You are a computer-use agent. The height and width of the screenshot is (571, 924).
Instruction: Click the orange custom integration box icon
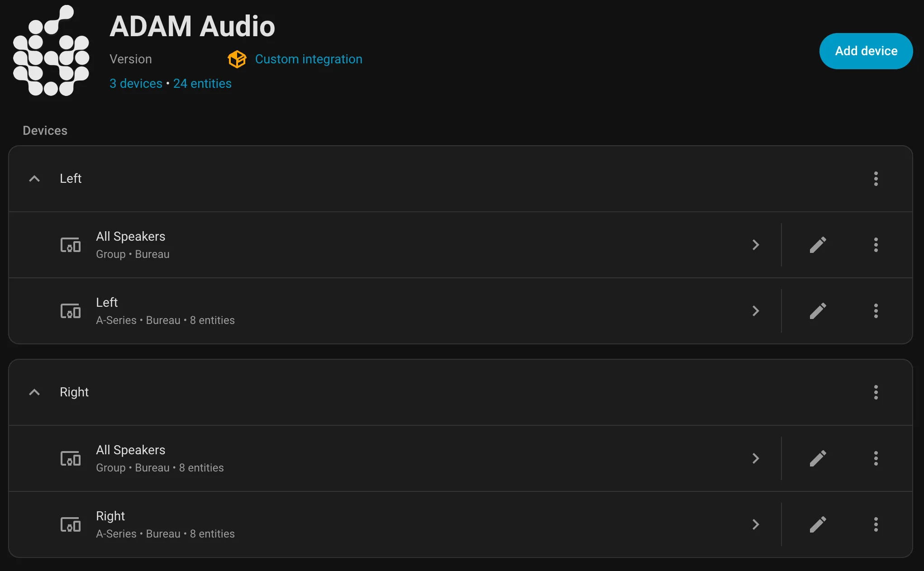click(x=237, y=59)
